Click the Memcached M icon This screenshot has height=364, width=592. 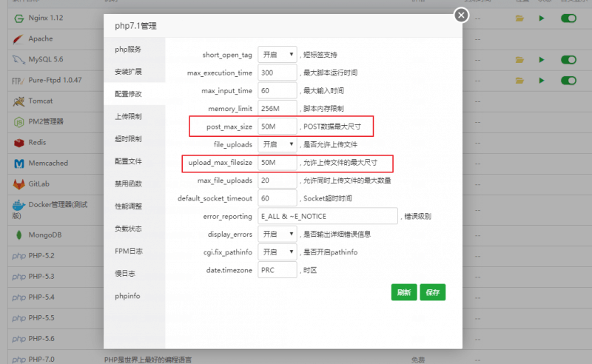19,164
